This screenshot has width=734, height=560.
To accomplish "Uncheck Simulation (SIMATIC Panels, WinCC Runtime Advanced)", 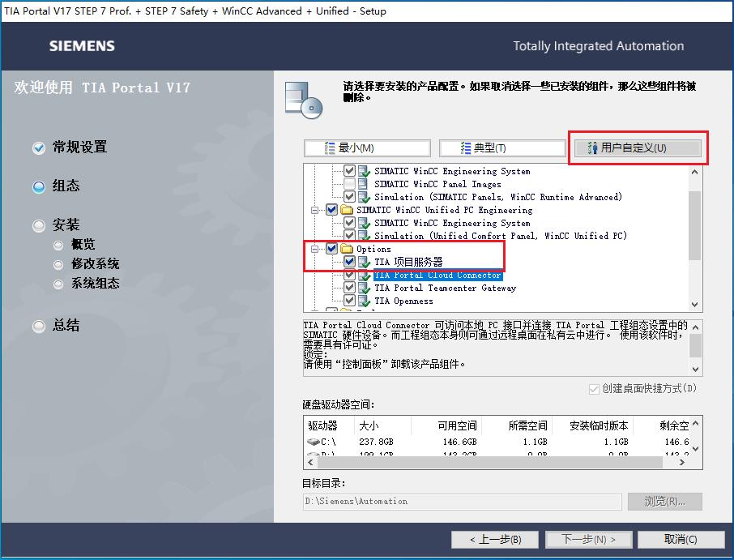I will [x=349, y=197].
